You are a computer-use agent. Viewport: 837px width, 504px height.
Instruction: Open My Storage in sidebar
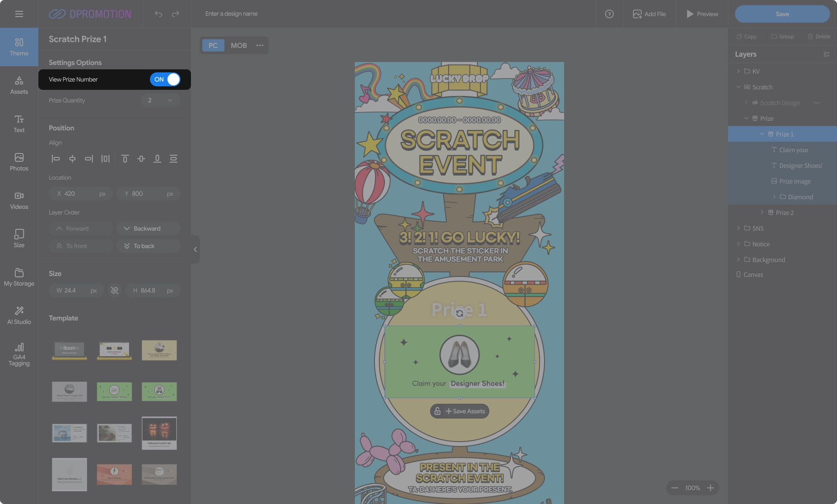point(19,277)
